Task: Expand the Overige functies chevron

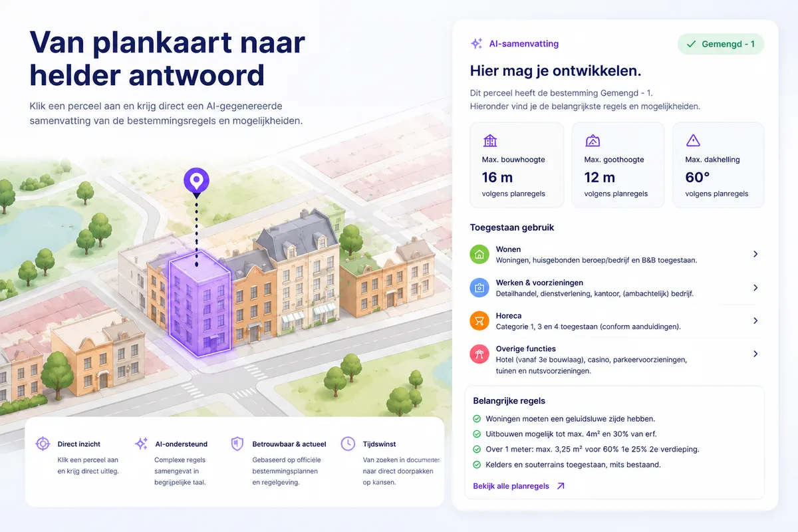Action: coord(755,354)
